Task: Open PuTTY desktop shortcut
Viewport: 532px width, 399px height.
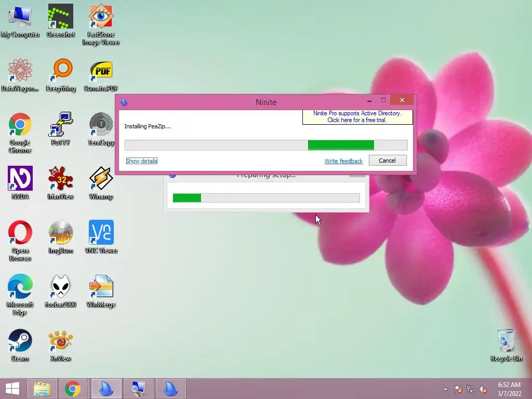Action: 60,129
